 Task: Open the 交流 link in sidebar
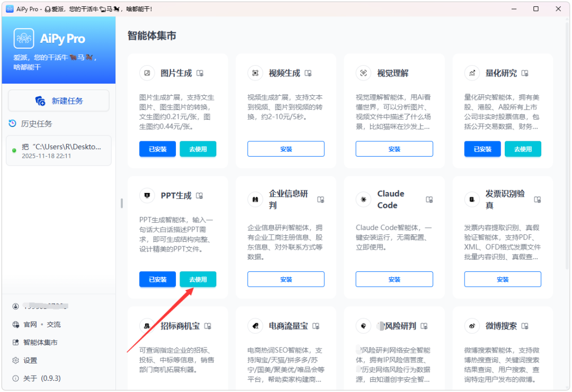click(x=53, y=325)
